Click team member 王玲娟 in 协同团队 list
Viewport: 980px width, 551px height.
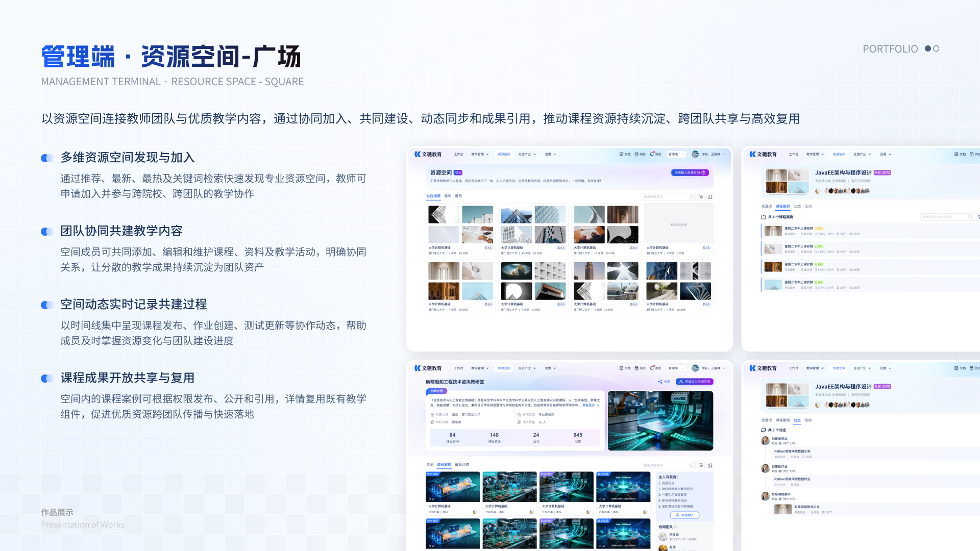tap(677, 537)
